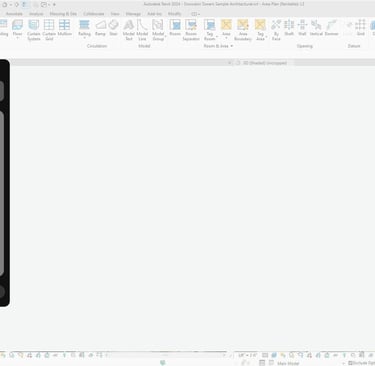Open the Modify ribbon tab
The height and width of the screenshot is (366, 375).
coord(174,14)
